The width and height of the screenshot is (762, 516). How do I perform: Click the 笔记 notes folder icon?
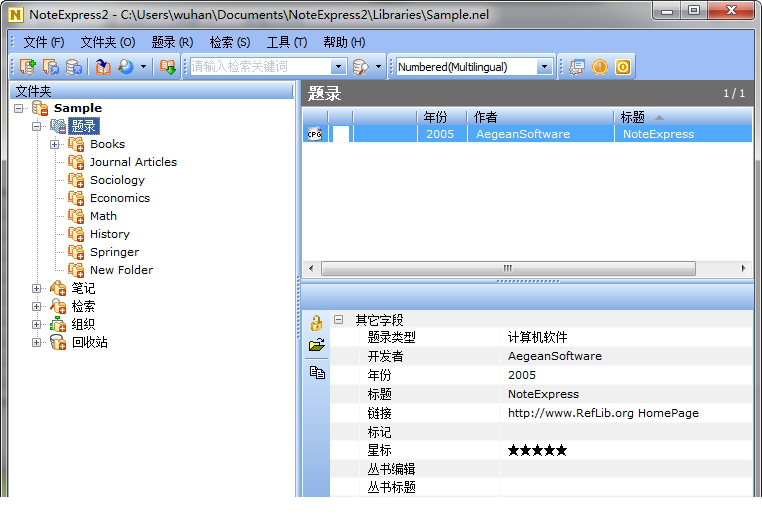(x=58, y=288)
